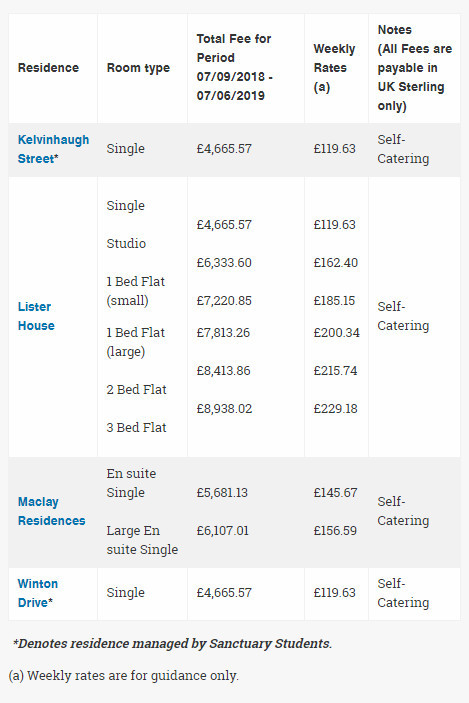The image size is (469, 703).
Task: Click the 2 Bed Flat entry
Action: pyautogui.click(x=136, y=390)
